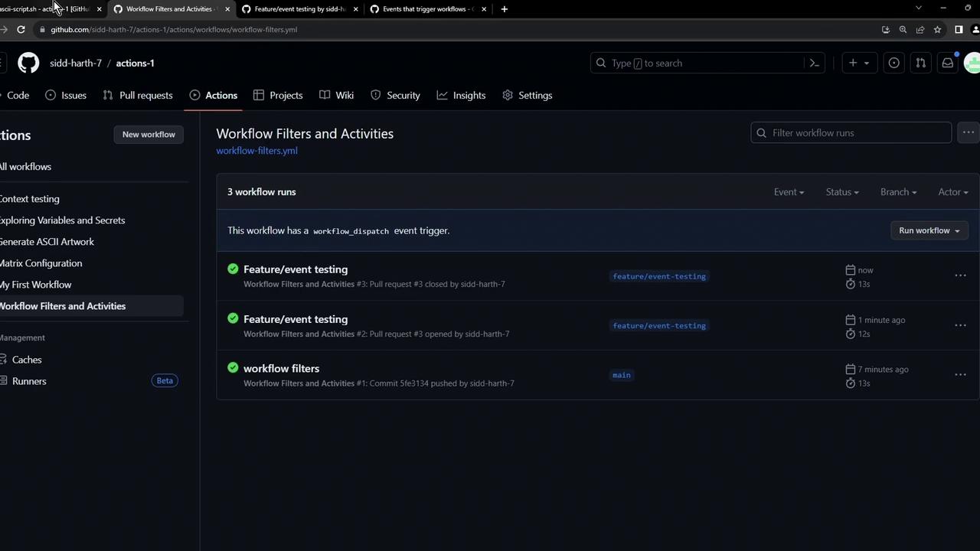
Task: Open the Run workflow dropdown
Action: 929,230
